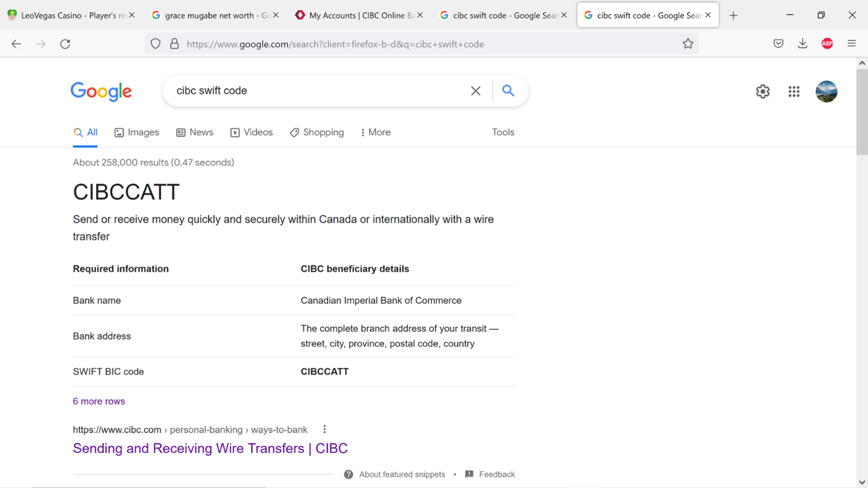Click the Tools button under search bar
This screenshot has width=868, height=488.
click(503, 132)
